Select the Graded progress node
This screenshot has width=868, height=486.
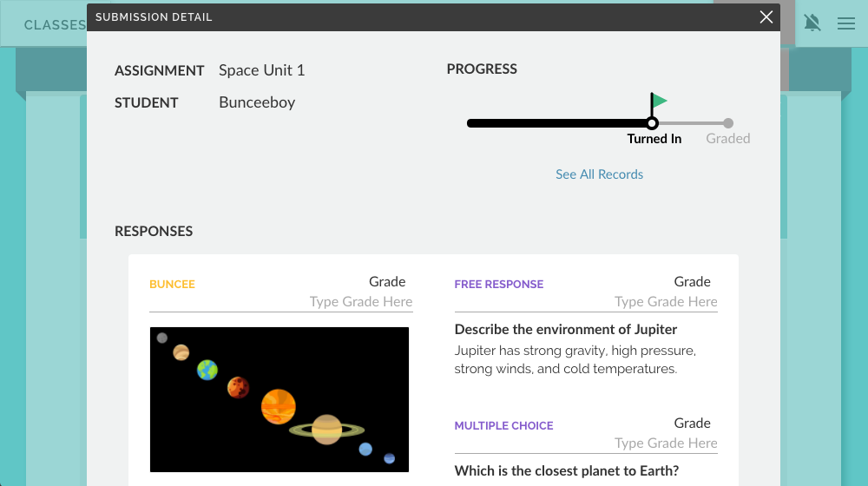point(728,123)
